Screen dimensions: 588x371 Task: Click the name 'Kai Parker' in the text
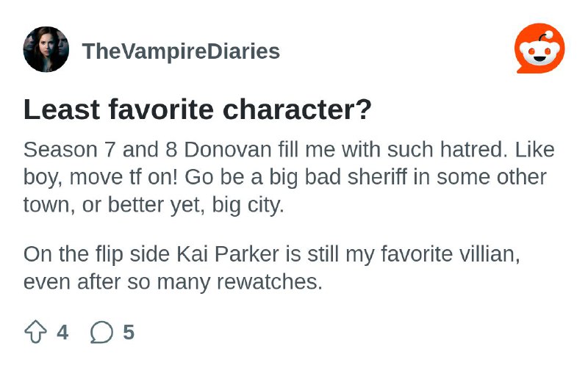pyautogui.click(x=228, y=254)
